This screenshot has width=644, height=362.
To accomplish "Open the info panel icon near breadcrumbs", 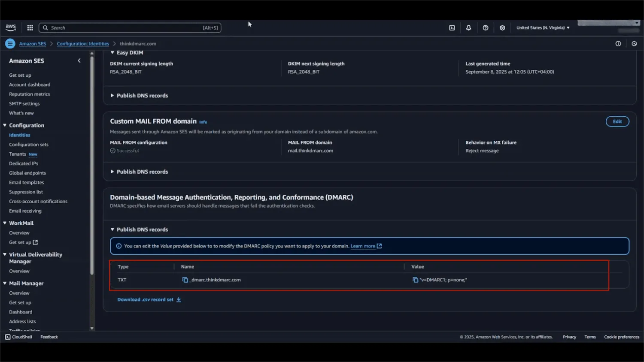I will (618, 44).
